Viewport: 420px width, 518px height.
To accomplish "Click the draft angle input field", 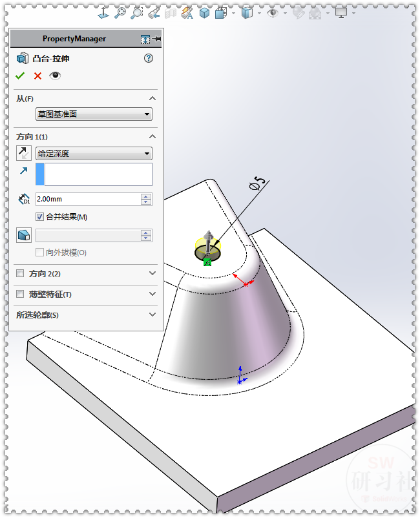I will pyautogui.click(x=88, y=236).
